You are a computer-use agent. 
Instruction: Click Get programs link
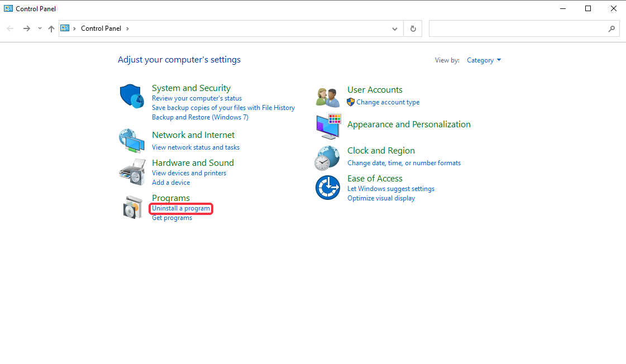172,218
